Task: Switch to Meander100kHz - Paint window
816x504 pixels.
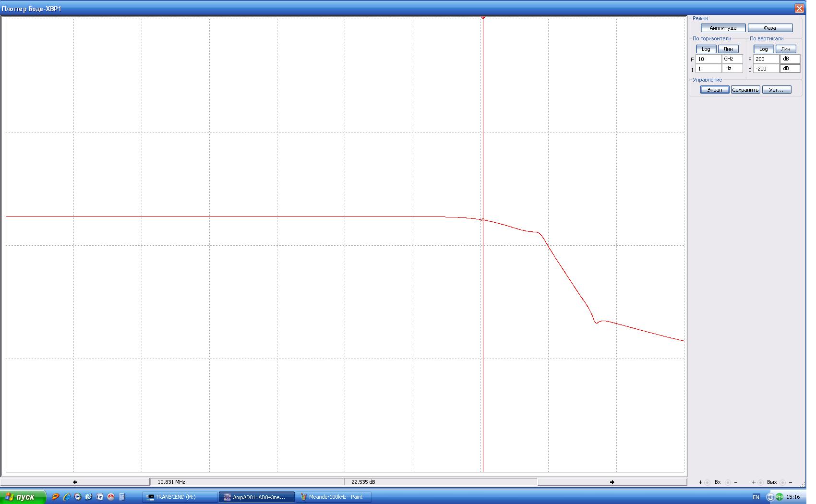Action: (x=334, y=497)
